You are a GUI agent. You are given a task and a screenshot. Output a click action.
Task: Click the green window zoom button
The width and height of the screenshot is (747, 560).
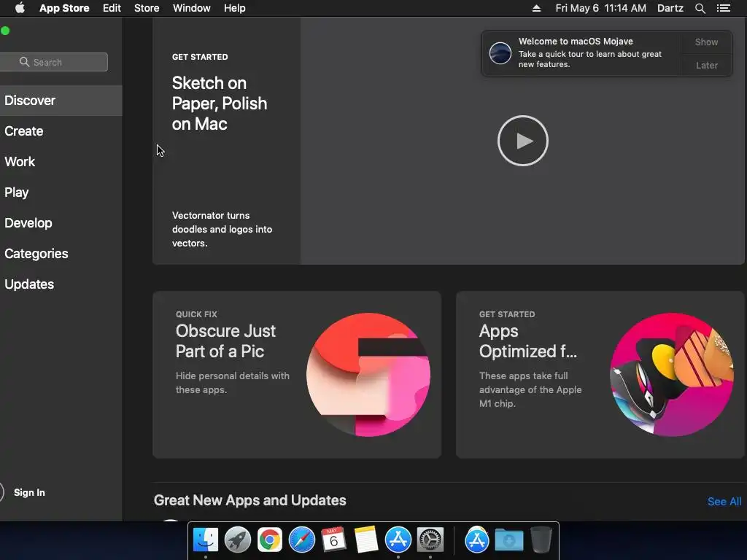[5, 31]
